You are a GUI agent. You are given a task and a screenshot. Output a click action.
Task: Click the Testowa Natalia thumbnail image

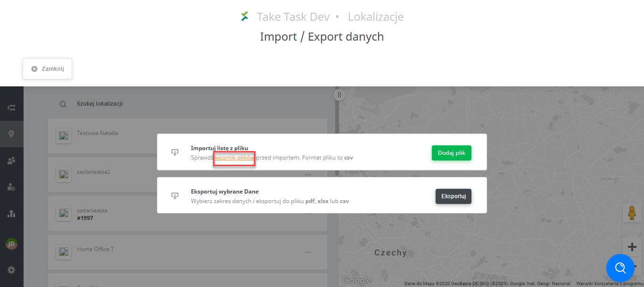(64, 136)
